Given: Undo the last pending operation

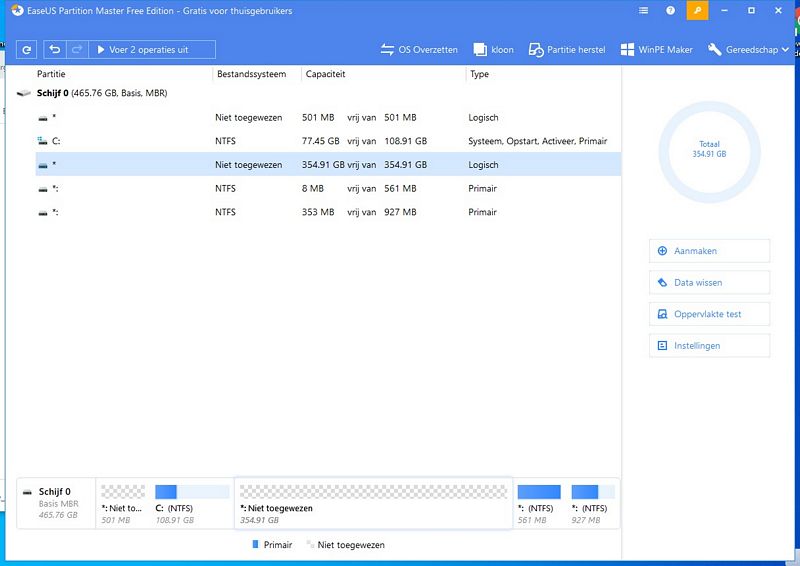Looking at the screenshot, I should [x=55, y=50].
